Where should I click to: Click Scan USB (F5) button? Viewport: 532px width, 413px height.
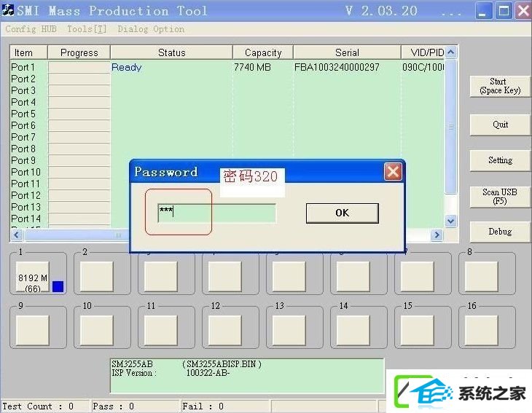point(500,197)
